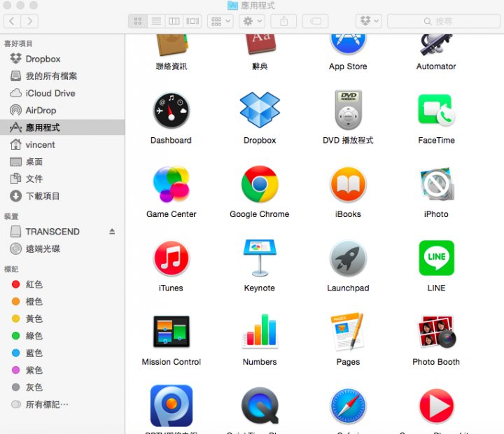
Task: Open the iTunes app icon
Action: pos(171,258)
